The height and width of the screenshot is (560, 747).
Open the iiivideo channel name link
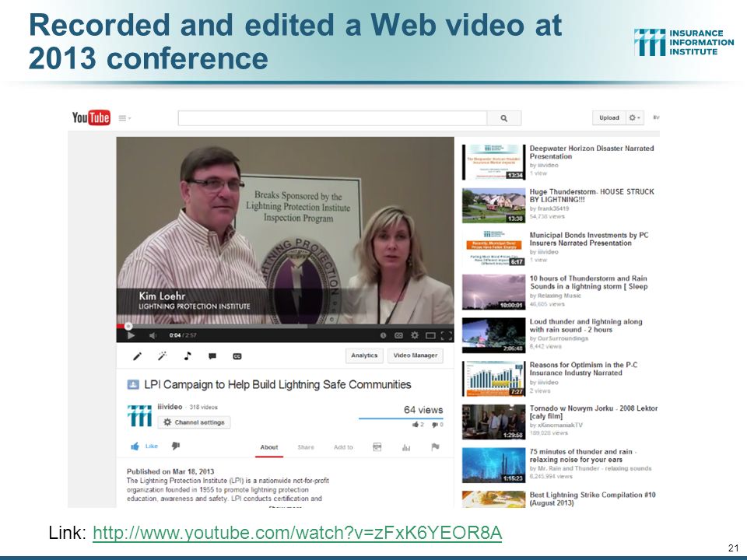170,407
